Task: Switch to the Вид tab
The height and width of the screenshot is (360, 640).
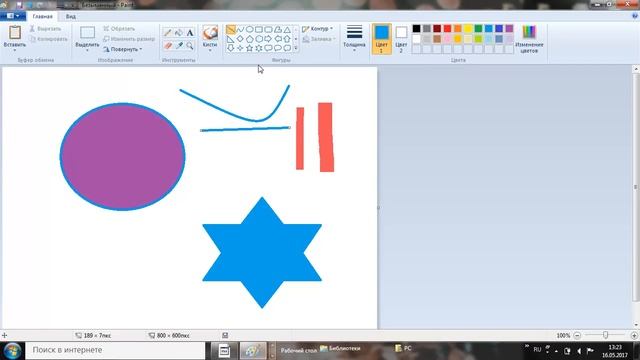Action: click(x=71, y=16)
